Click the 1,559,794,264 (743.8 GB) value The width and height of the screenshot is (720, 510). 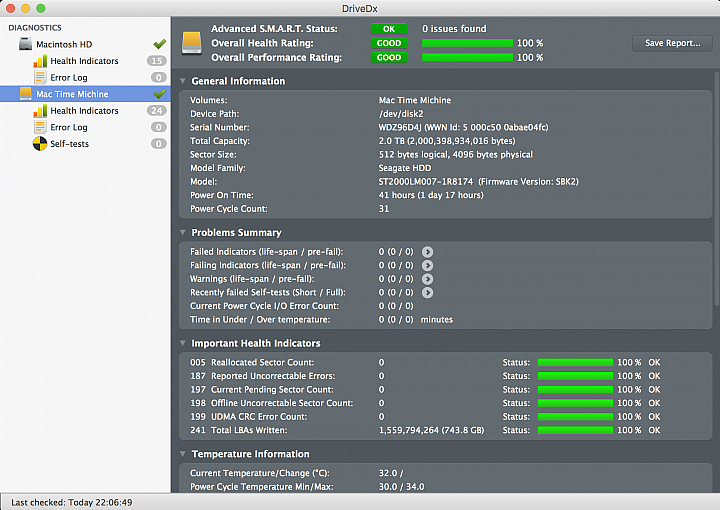(431, 430)
